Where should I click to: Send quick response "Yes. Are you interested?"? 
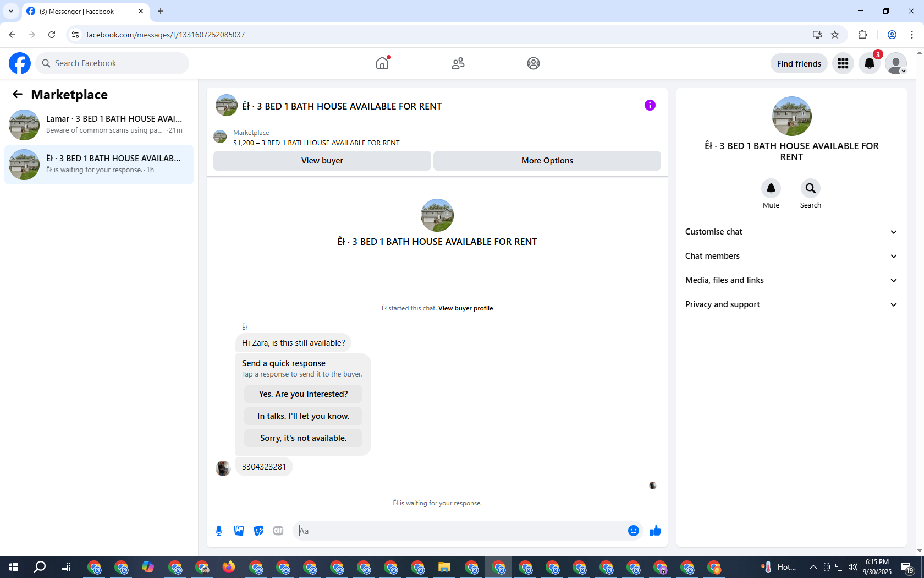click(304, 394)
